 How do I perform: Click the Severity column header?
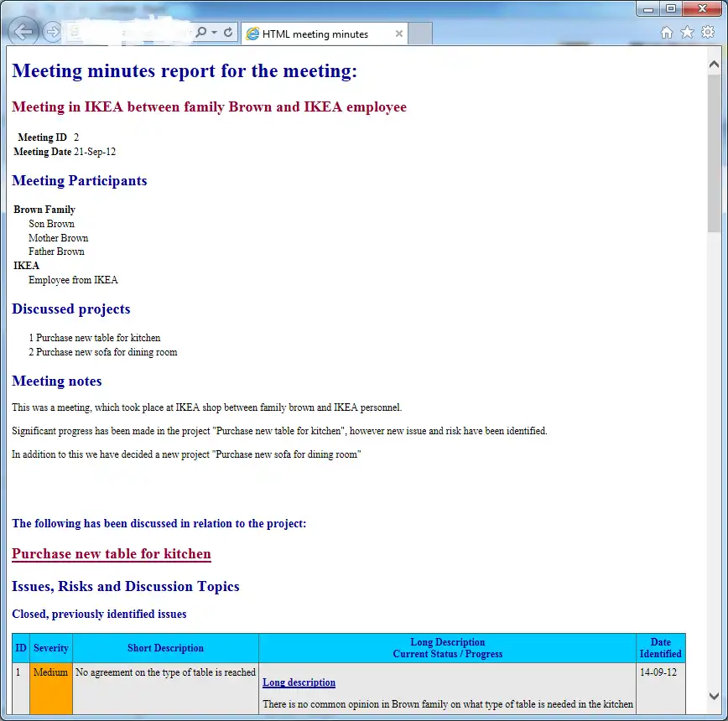coord(51,648)
